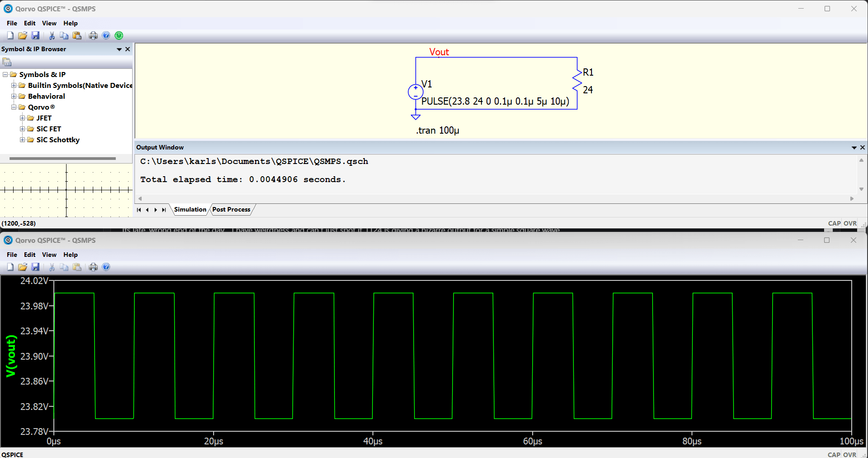Screen dimensions: 868x458
Task: Click Output Window horizontal scroll right arrow
Action: [x=852, y=198]
